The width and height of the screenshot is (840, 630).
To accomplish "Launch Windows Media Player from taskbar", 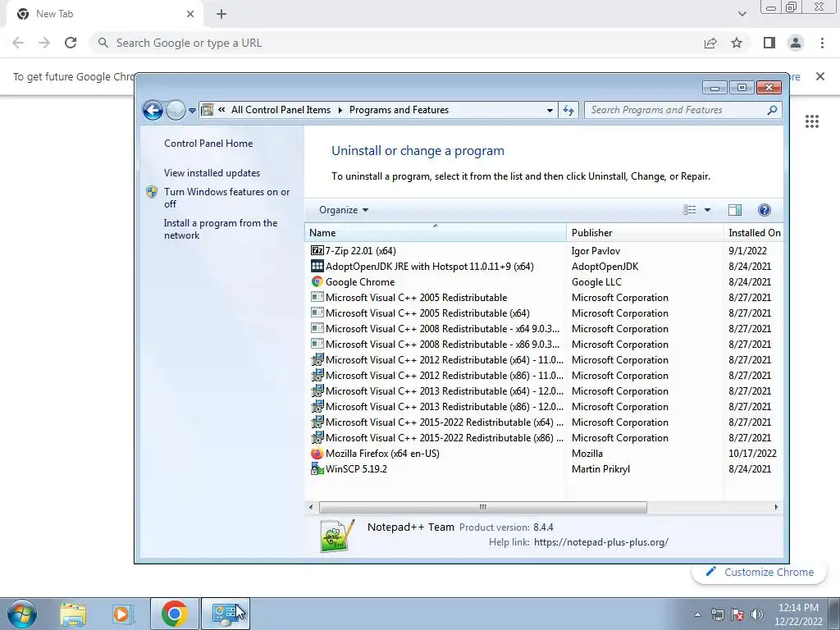I will pyautogui.click(x=122, y=614).
